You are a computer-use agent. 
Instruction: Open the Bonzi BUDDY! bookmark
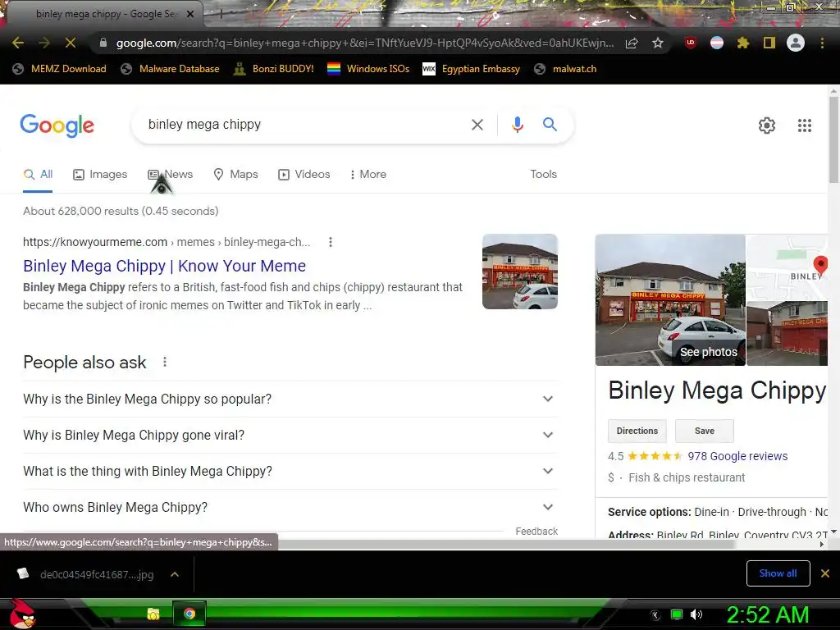[x=274, y=69]
